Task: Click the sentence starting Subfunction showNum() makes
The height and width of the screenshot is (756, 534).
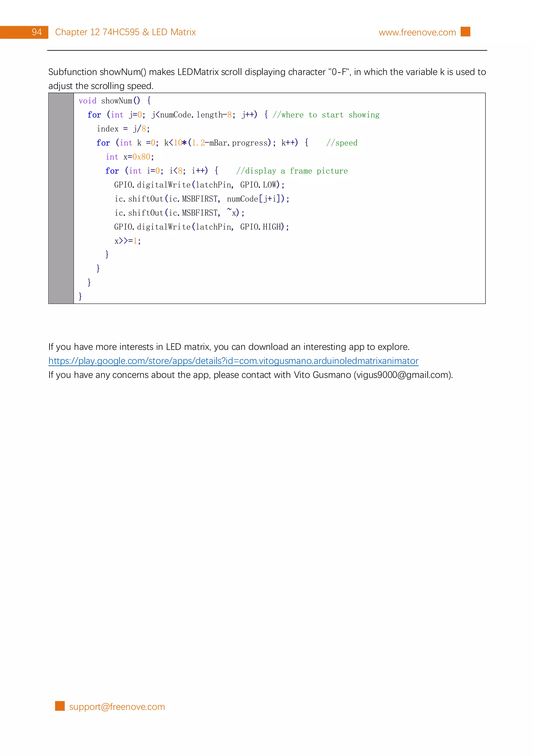Action: click(267, 79)
